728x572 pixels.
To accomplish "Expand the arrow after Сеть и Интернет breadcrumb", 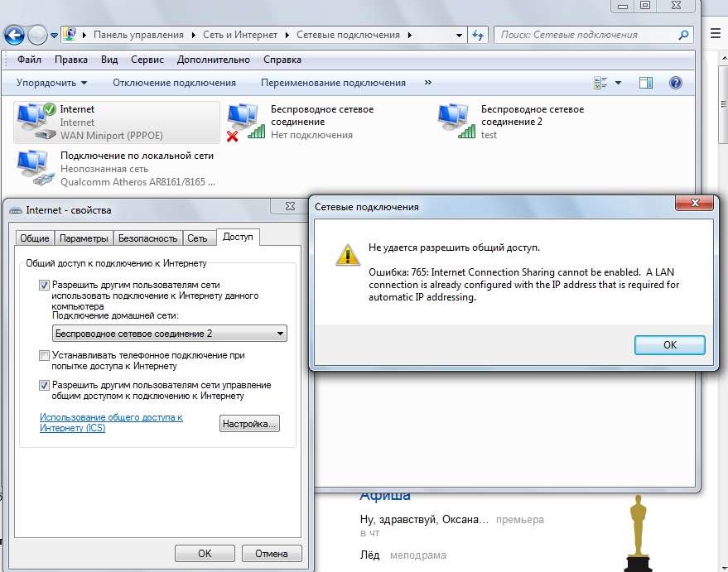I will pyautogui.click(x=287, y=35).
